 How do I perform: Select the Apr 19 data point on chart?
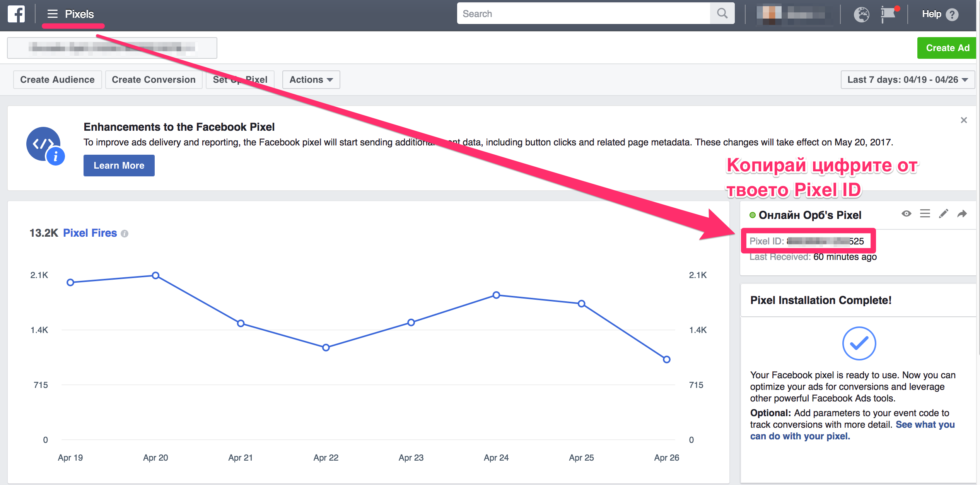pos(70,282)
